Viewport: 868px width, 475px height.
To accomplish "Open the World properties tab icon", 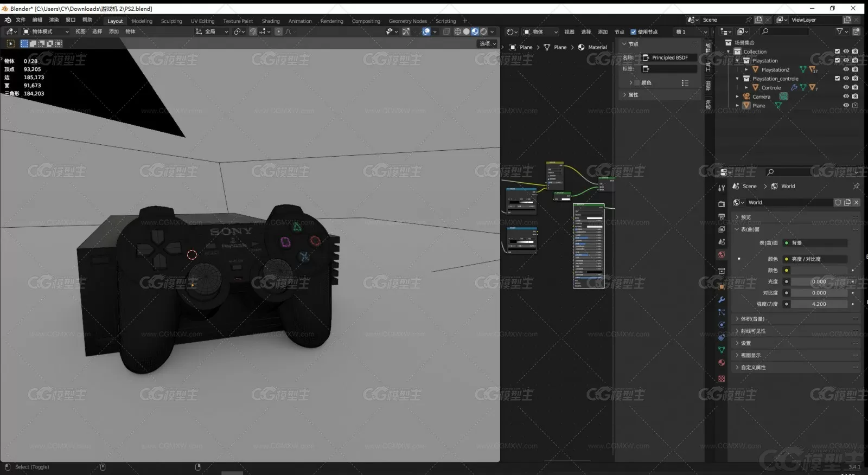I will click(722, 255).
